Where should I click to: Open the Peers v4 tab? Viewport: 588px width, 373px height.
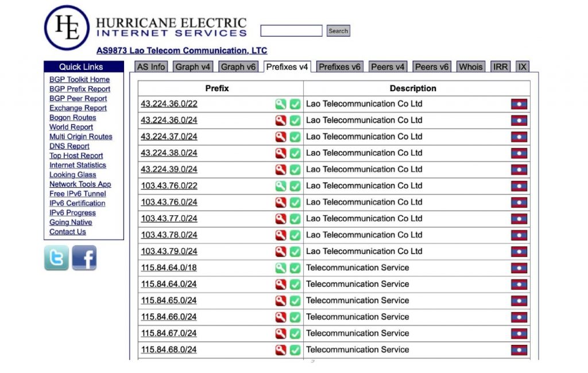(388, 67)
